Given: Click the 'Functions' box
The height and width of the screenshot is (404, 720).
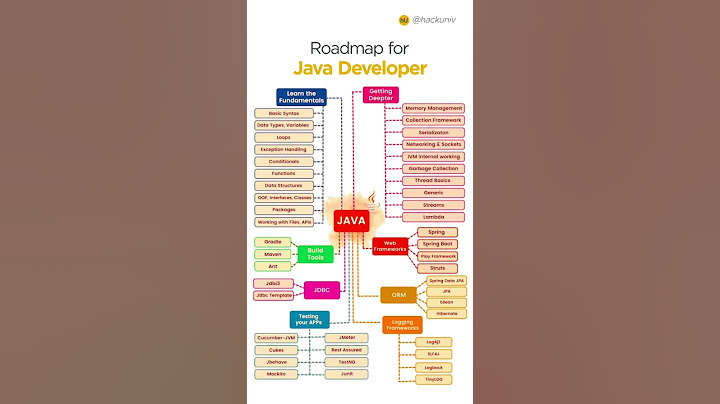Looking at the screenshot, I should (x=284, y=174).
